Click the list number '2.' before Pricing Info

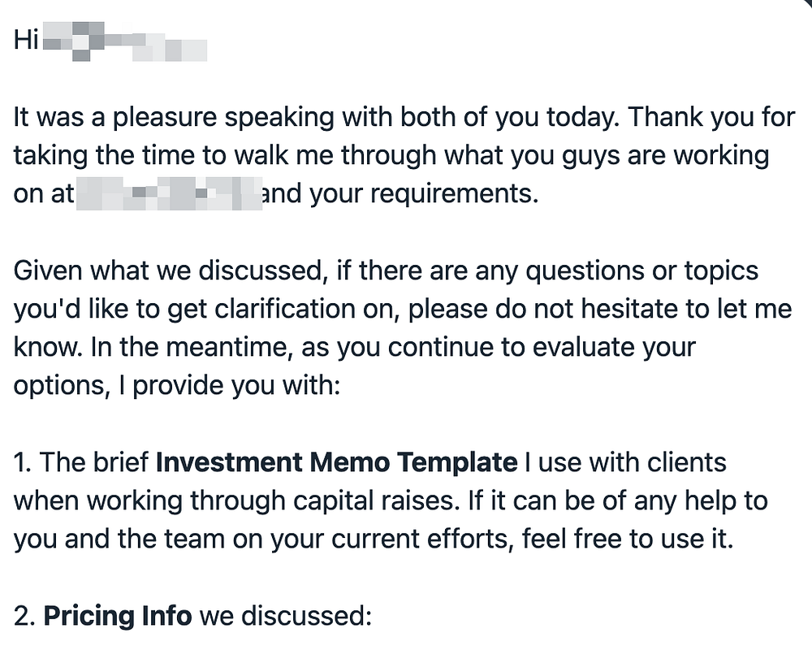(24, 616)
